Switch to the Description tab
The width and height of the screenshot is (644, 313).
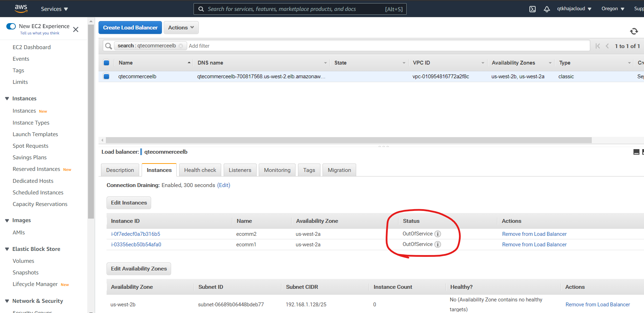tap(120, 170)
